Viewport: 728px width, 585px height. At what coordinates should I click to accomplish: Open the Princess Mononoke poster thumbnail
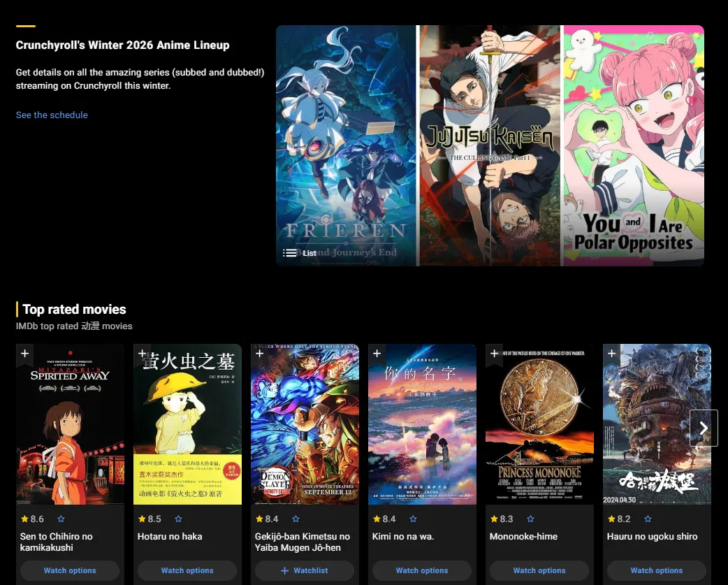[539, 424]
